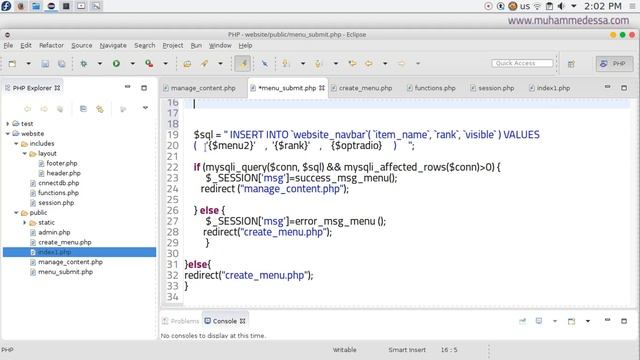Screen dimensions: 640x360
Task: Open the Previous Annotation dropdown arrow
Action: (336, 64)
